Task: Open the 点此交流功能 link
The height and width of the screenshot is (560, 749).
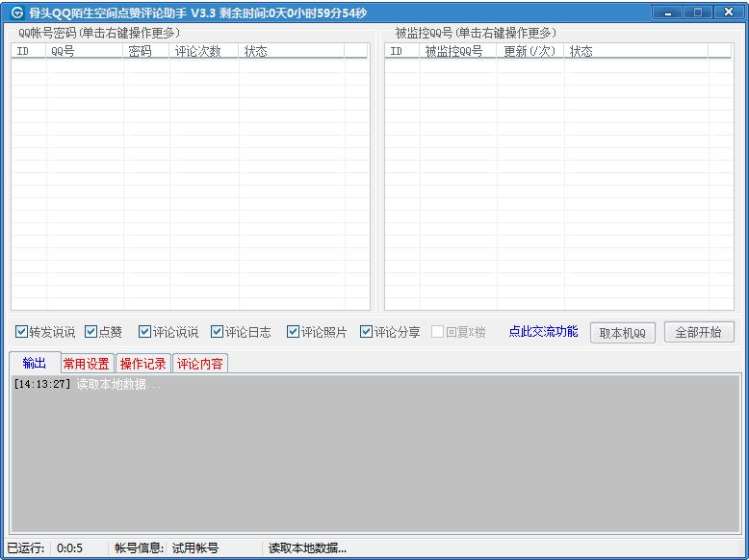Action: click(543, 332)
